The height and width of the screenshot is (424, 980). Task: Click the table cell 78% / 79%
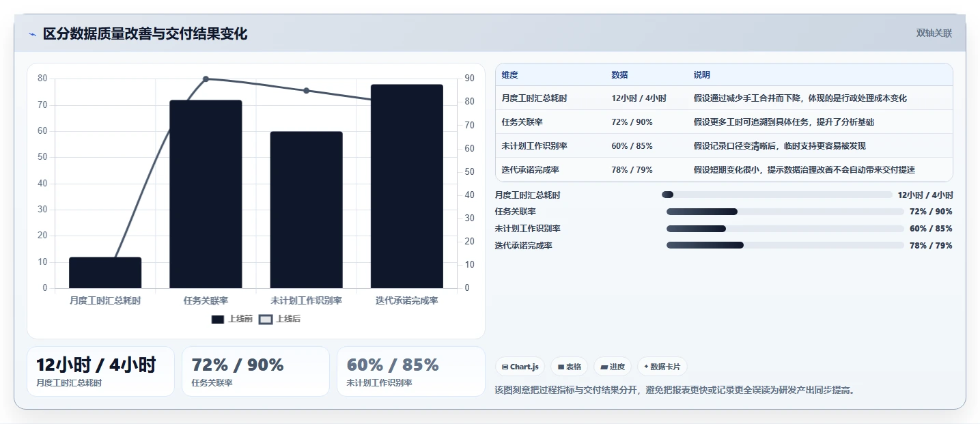tap(632, 170)
